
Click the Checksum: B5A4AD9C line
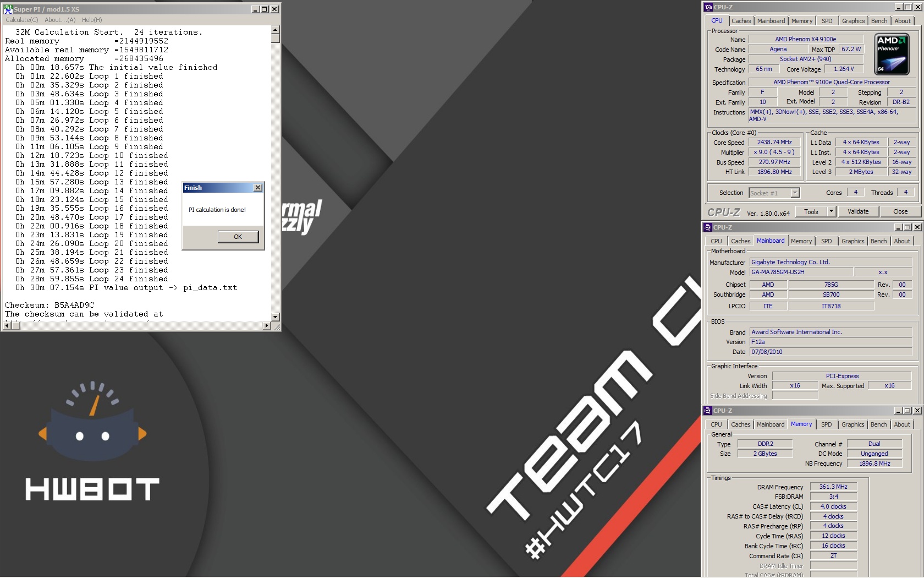click(50, 305)
